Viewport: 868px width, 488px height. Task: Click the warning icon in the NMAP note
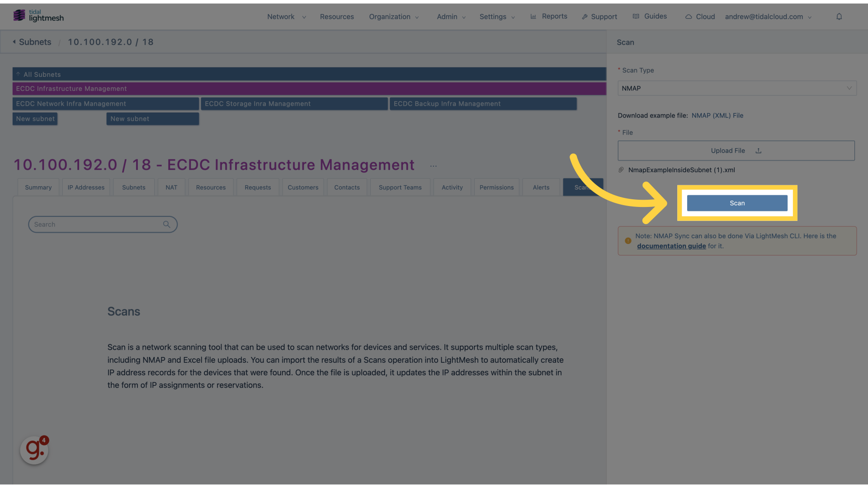click(628, 241)
